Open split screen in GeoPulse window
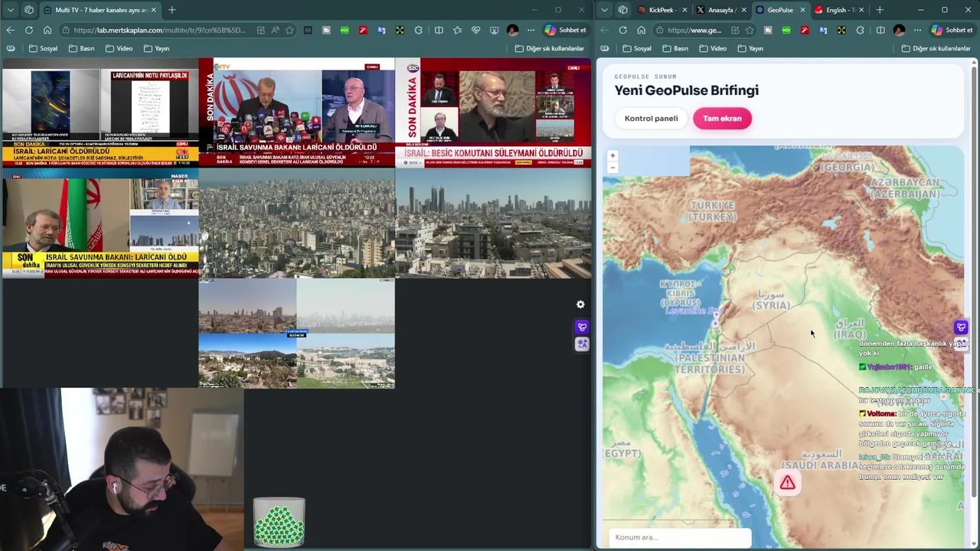The width and height of the screenshot is (980, 551). click(880, 30)
